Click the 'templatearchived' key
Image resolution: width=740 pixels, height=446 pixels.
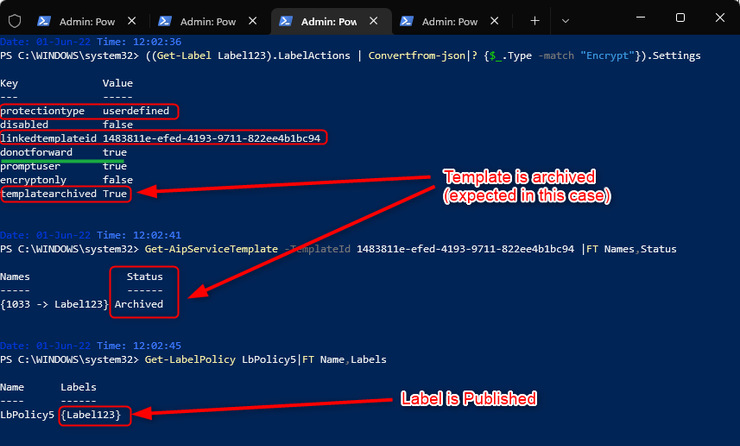(49, 194)
